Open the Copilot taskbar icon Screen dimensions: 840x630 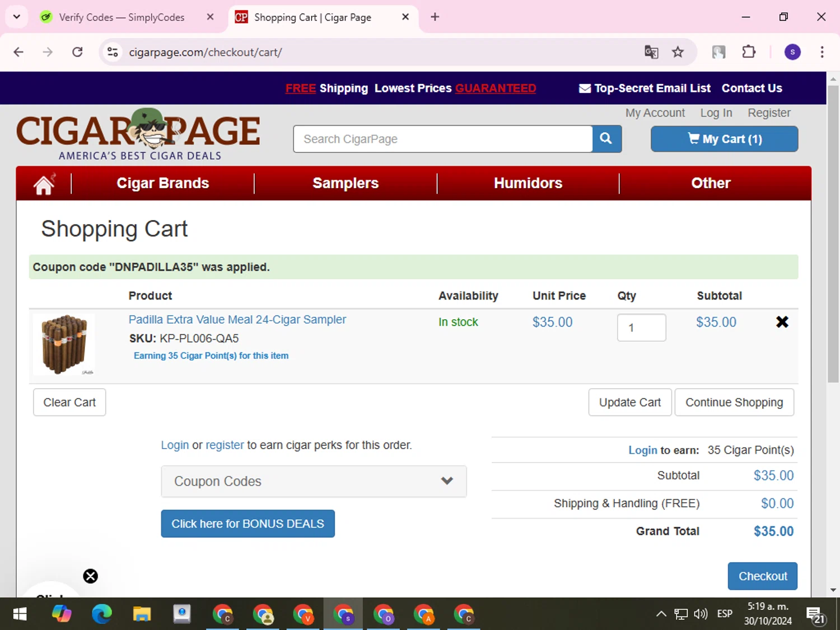(62, 614)
